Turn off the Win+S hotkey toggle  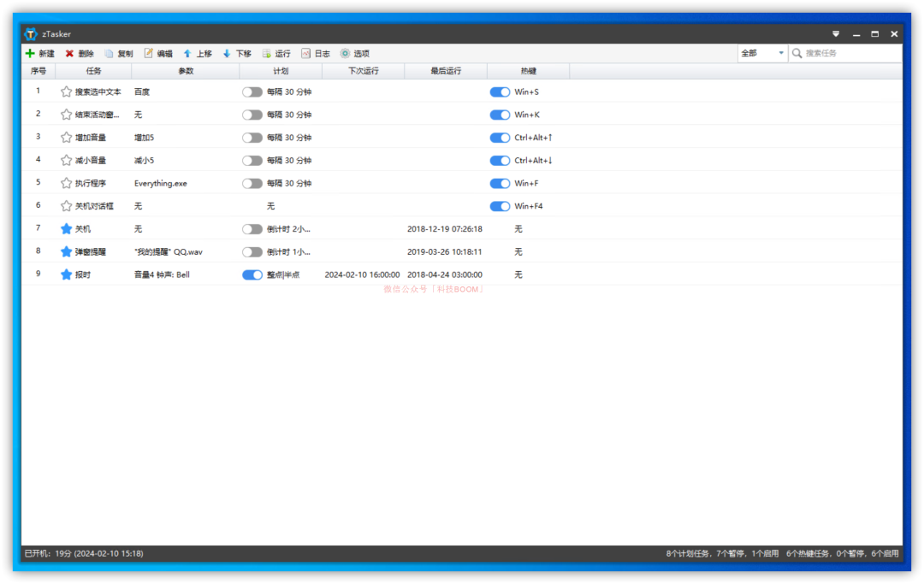[500, 91]
